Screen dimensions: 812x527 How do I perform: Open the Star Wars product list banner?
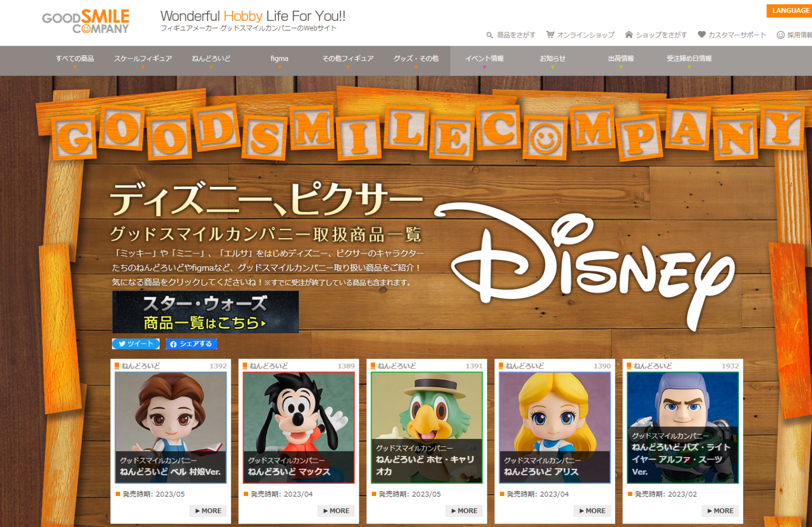click(x=205, y=312)
